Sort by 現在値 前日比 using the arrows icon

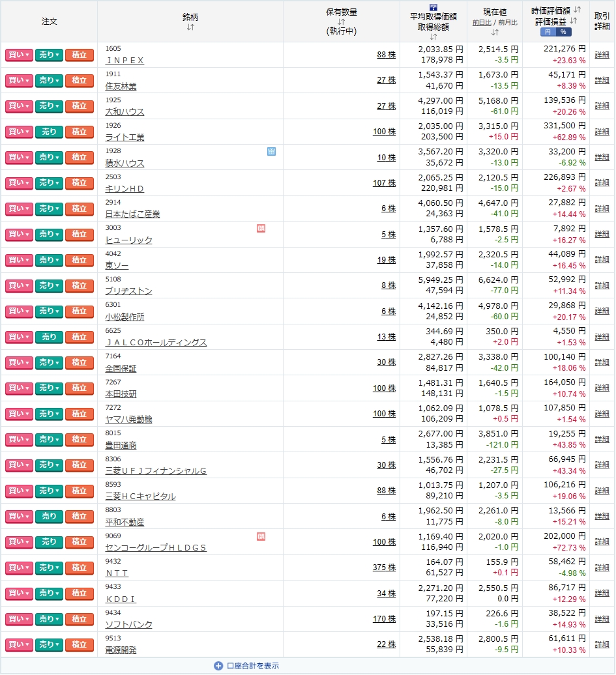click(495, 33)
